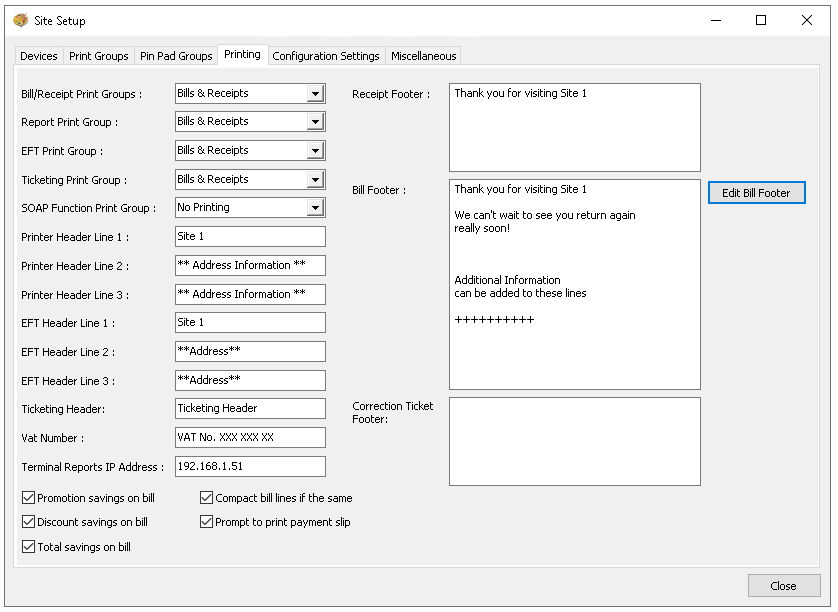Switch to the Devices tab
Image resolution: width=838 pixels, height=612 pixels.
tap(38, 56)
